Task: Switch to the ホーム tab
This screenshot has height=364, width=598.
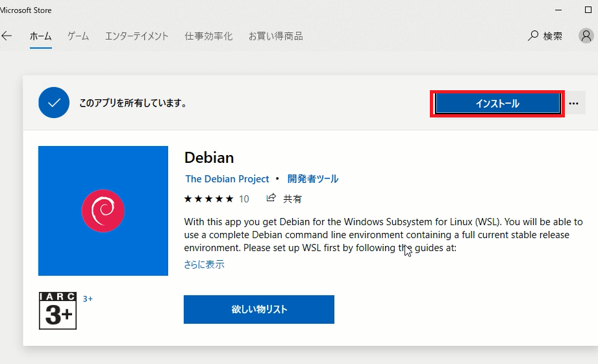Action: pos(40,36)
